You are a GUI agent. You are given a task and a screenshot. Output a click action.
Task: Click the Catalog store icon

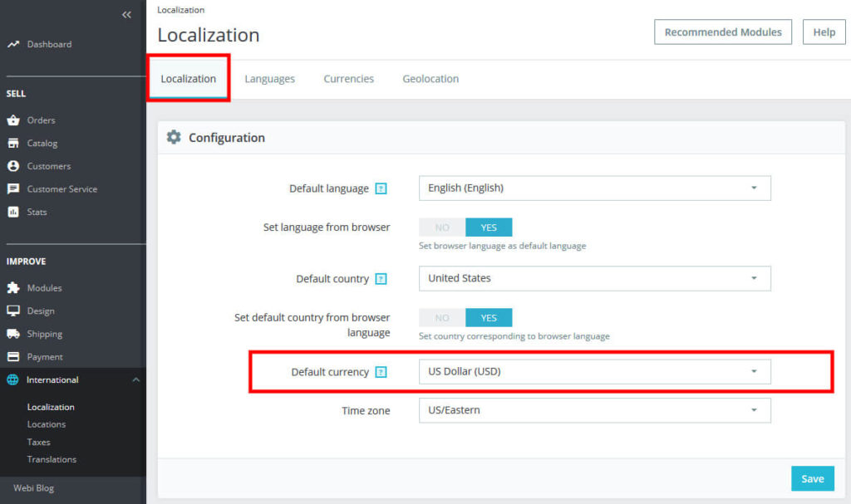click(x=13, y=144)
